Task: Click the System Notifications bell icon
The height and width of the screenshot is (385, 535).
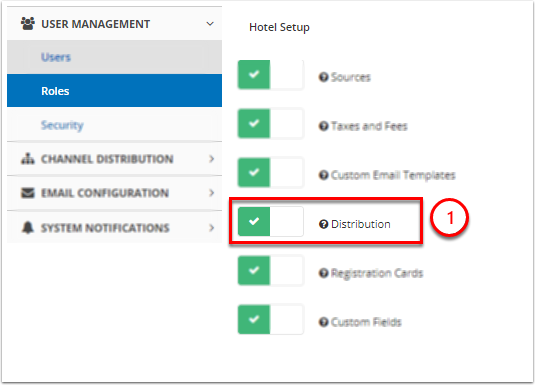Action: click(x=28, y=227)
